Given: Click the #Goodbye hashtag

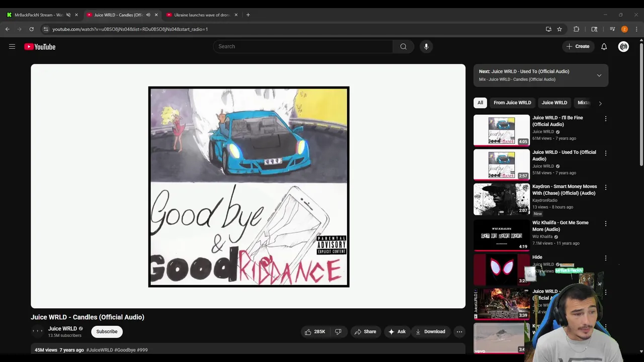Looking at the screenshot, I should coord(125,350).
